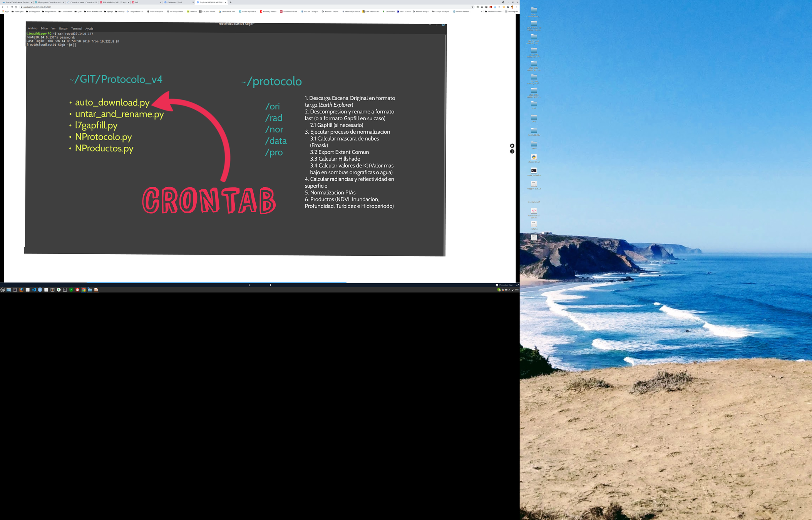Open the Django bookmarks folder
812x520 pixels.
pyautogui.click(x=109, y=12)
